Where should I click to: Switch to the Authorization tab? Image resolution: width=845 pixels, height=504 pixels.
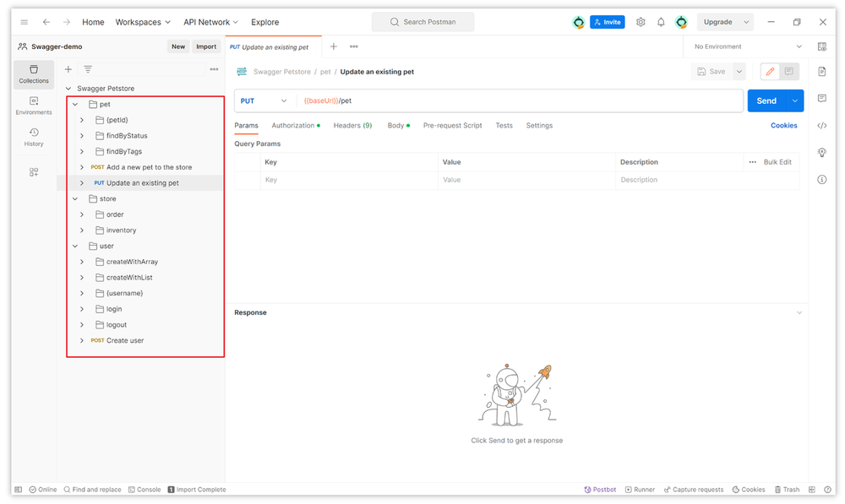tap(295, 126)
